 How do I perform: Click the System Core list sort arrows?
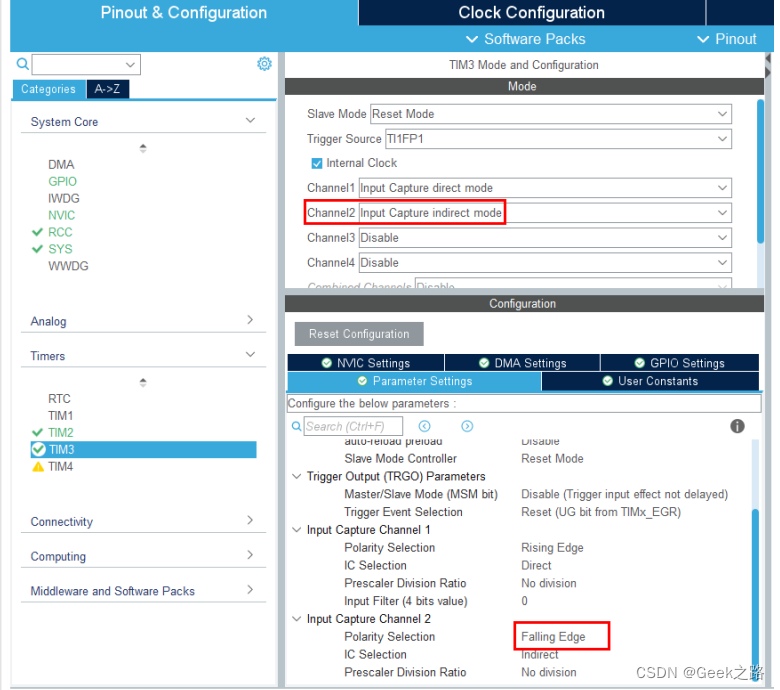click(x=143, y=148)
